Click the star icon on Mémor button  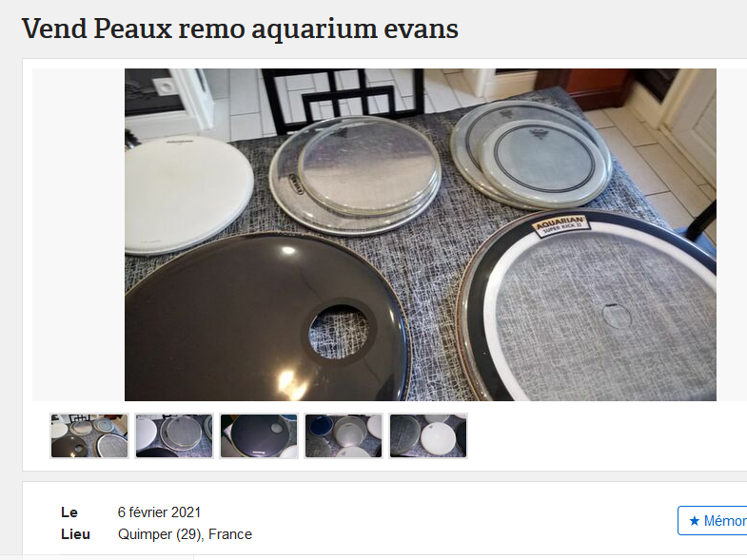[x=694, y=520]
